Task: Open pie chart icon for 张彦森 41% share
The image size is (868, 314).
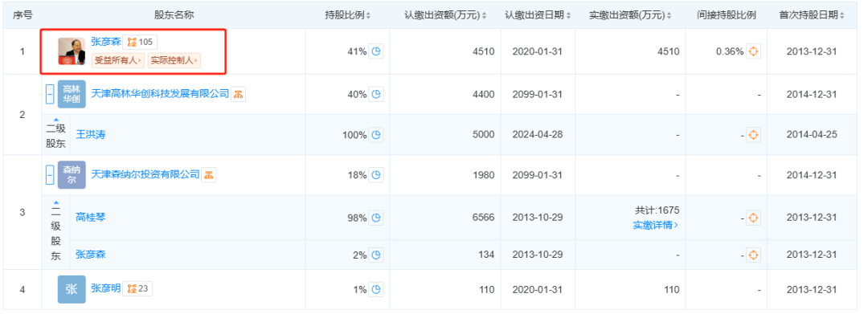Action: pyautogui.click(x=376, y=51)
